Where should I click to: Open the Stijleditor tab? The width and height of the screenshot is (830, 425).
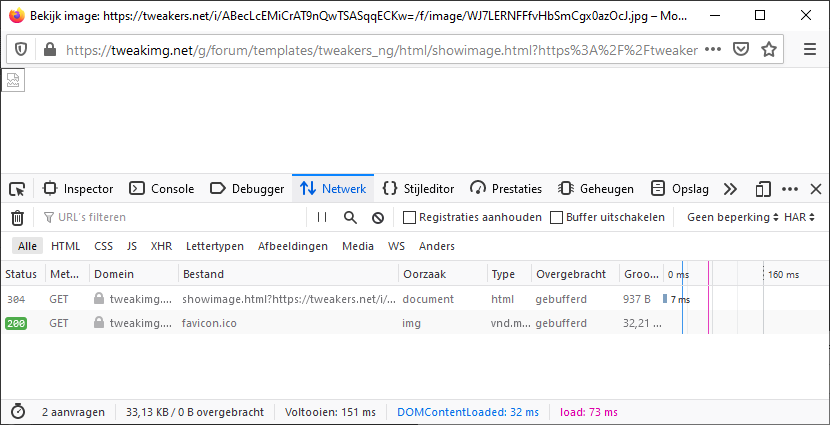(418, 189)
